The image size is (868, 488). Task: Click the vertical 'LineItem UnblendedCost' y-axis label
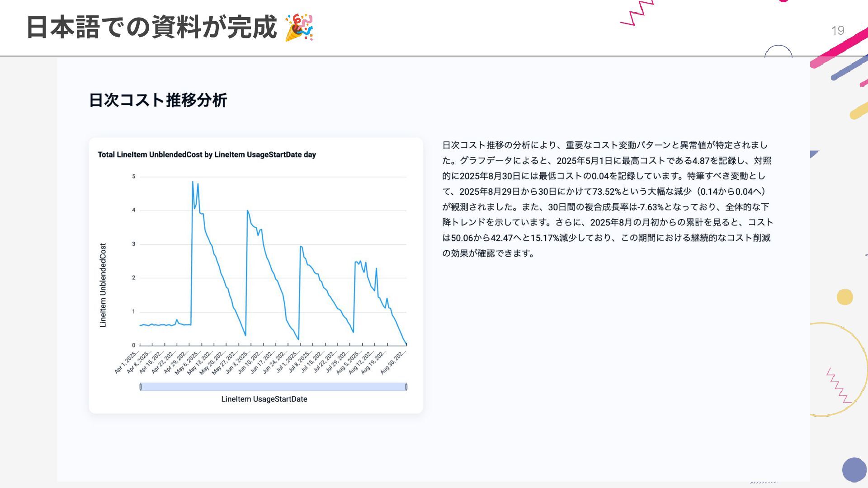[103, 285]
